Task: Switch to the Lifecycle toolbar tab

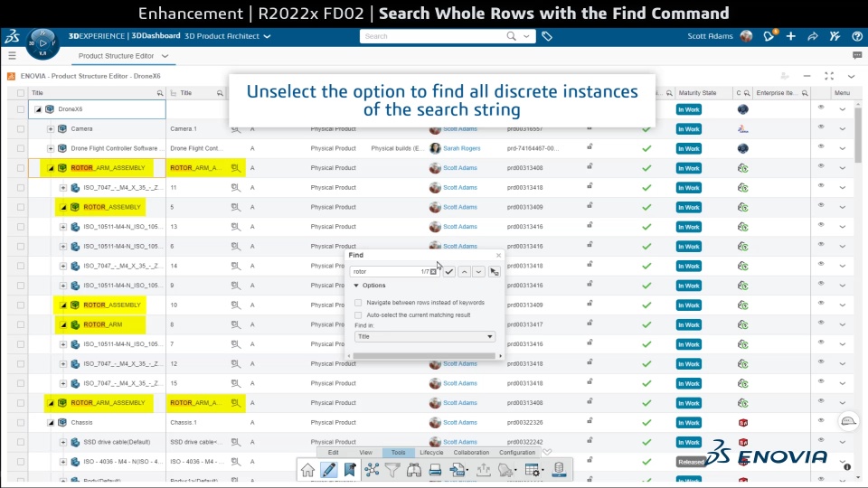Action: click(x=431, y=453)
